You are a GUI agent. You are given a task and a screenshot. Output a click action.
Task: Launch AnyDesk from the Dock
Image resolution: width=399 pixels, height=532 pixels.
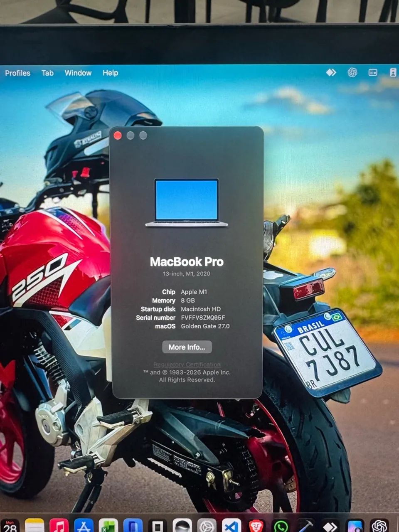click(x=330, y=525)
